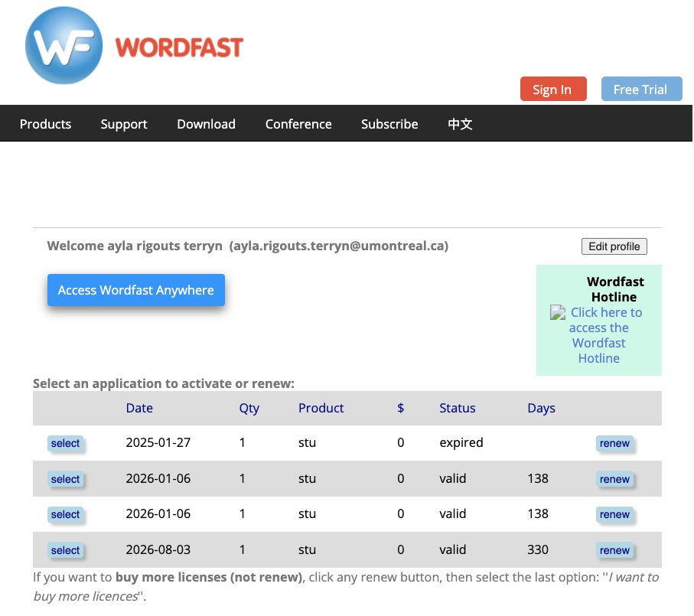Open the Products menu
Image resolution: width=694 pixels, height=616 pixels.
click(x=45, y=124)
